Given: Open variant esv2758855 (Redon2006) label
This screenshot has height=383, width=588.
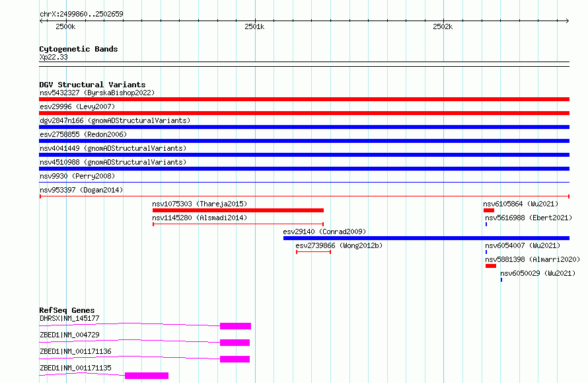Looking at the screenshot, I should [83, 134].
